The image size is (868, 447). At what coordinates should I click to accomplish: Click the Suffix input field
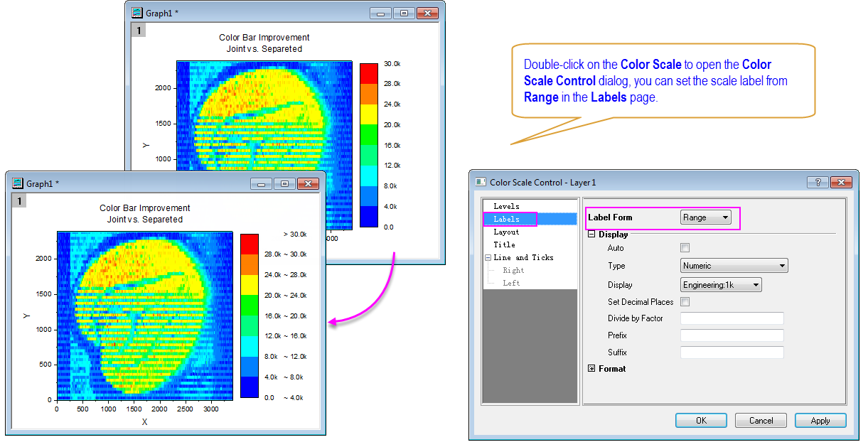click(x=732, y=352)
